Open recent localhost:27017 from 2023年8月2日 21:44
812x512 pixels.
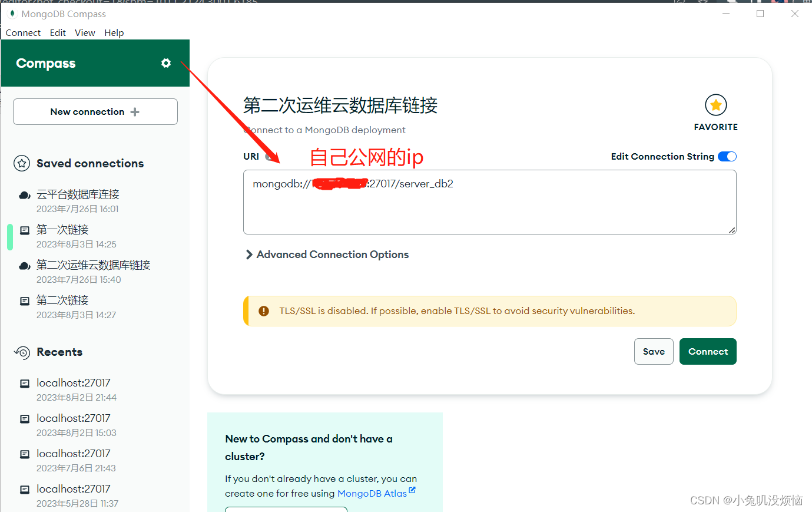tap(74, 383)
